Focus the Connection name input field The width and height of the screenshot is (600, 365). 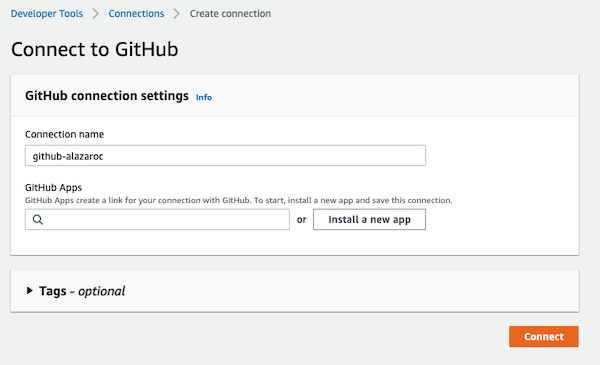[x=225, y=156]
